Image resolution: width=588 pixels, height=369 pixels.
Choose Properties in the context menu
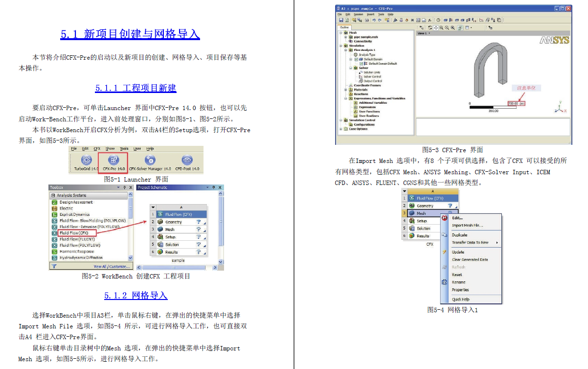tap(460, 290)
